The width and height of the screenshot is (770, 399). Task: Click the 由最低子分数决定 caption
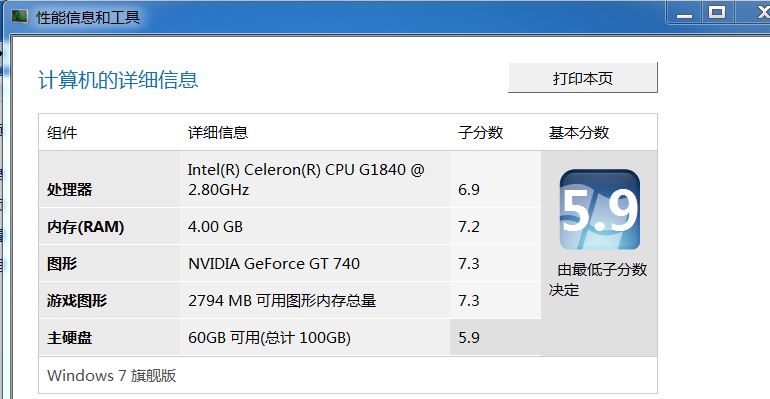tap(598, 279)
